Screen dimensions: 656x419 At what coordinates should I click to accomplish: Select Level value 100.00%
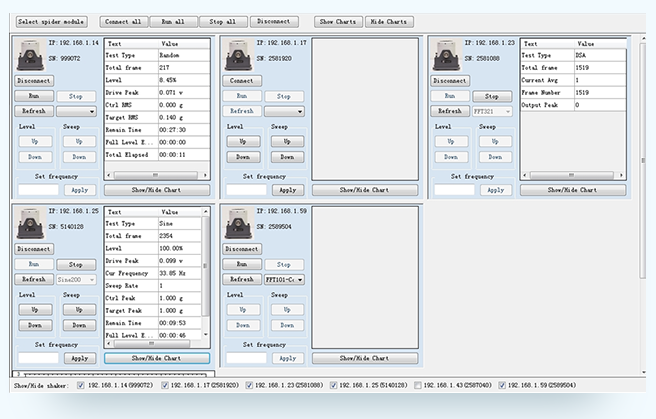pos(171,248)
